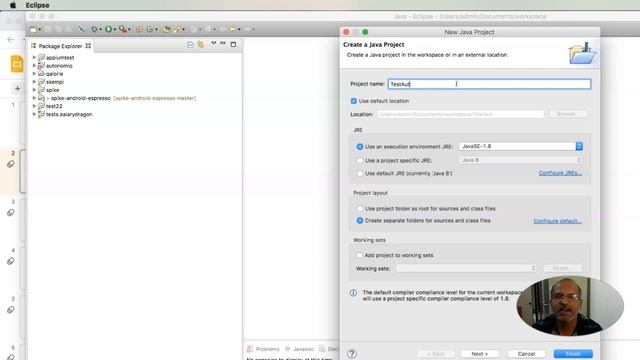Open the Configure JREs link
This screenshot has width=640, height=360.
[560, 173]
